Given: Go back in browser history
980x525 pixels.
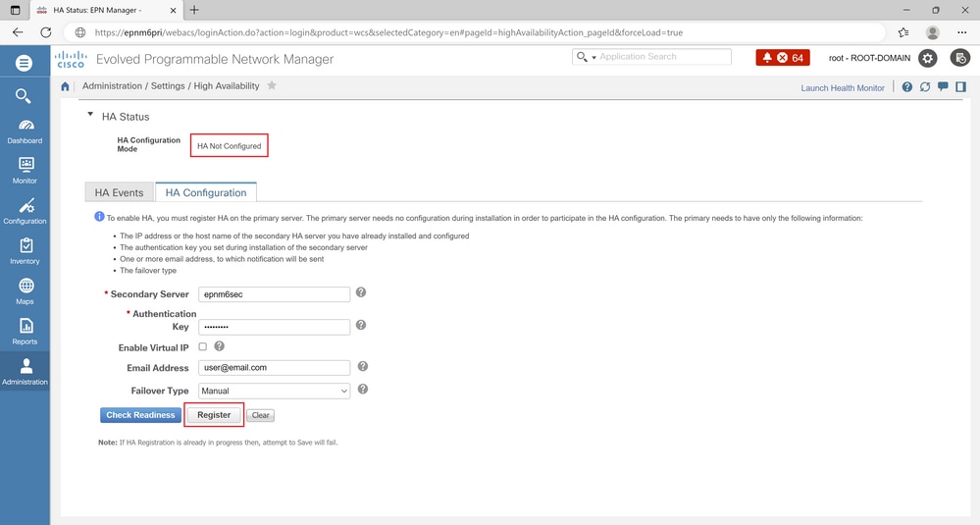Looking at the screenshot, I should click(18, 32).
